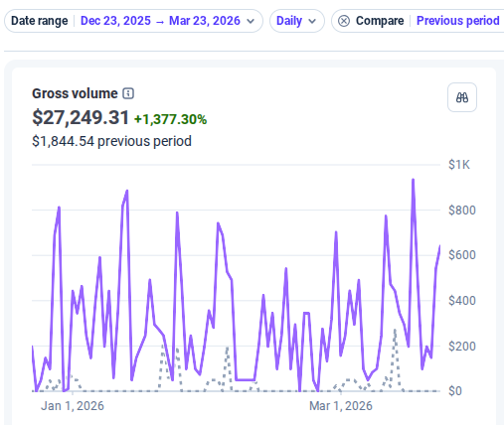
Task: Click the $200 axis label
Action: [x=462, y=347]
